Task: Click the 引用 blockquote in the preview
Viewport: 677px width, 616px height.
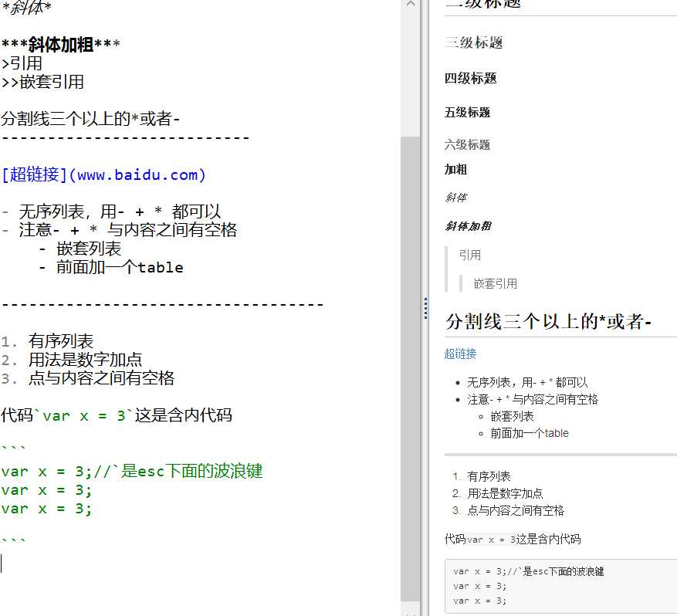Action: click(470, 255)
